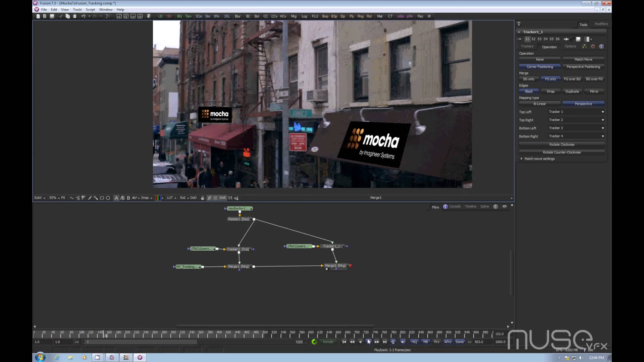The height and width of the screenshot is (362, 644).
Task: Click the Save composition disk icon
Action: (52, 16)
